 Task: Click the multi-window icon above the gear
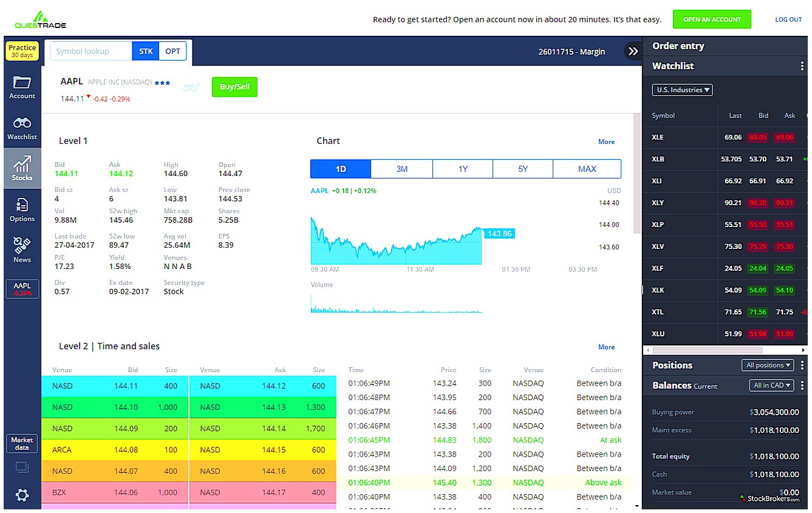tap(22, 467)
